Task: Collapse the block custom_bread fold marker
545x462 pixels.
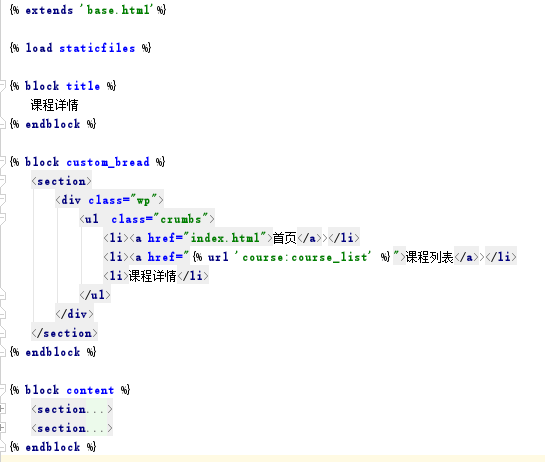Action: 2,162
